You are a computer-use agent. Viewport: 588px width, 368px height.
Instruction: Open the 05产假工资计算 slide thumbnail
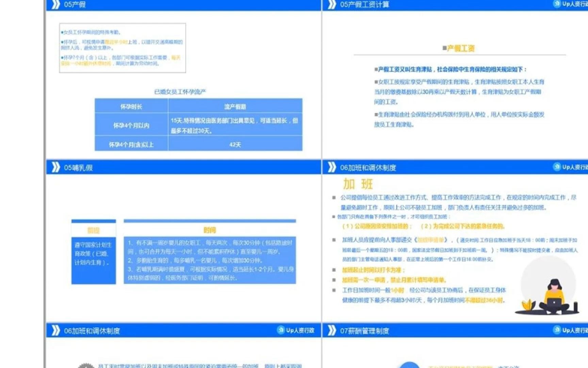click(455, 79)
